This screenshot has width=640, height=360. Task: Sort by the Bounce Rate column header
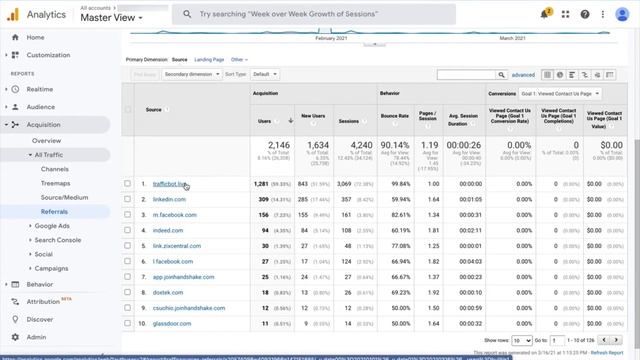[395, 116]
